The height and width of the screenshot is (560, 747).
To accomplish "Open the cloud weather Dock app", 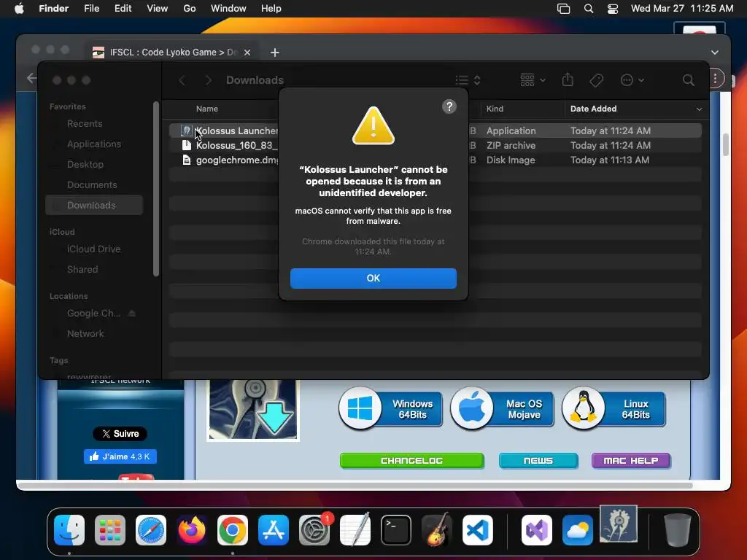I will (x=578, y=530).
